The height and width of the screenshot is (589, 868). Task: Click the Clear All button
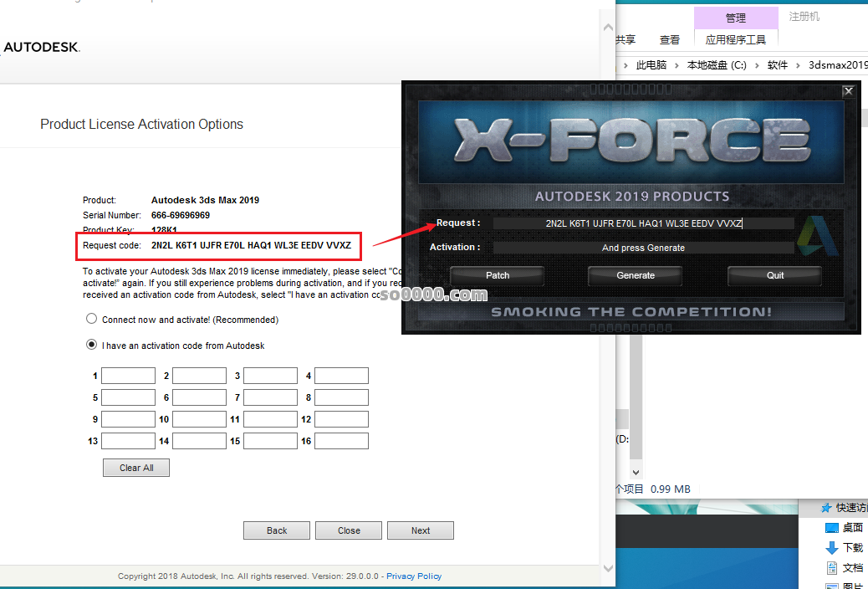(x=136, y=468)
